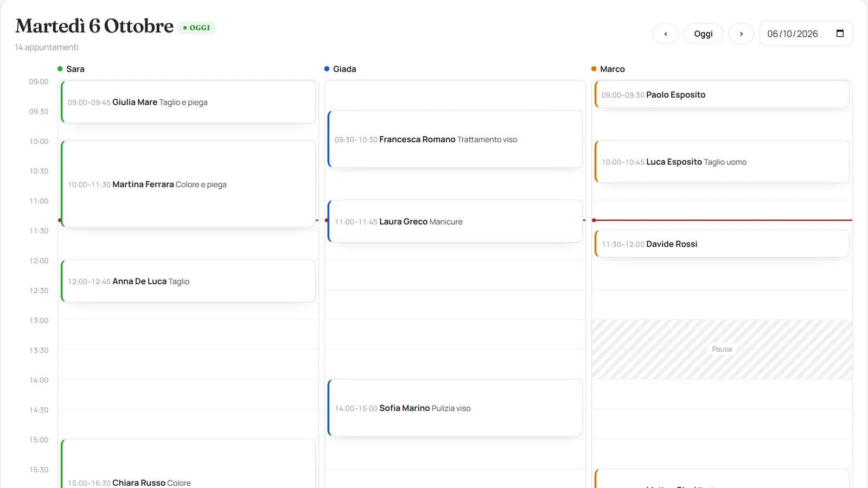This screenshot has height=488, width=868.
Task: Click the OGGI badge next to title
Action: pos(196,28)
